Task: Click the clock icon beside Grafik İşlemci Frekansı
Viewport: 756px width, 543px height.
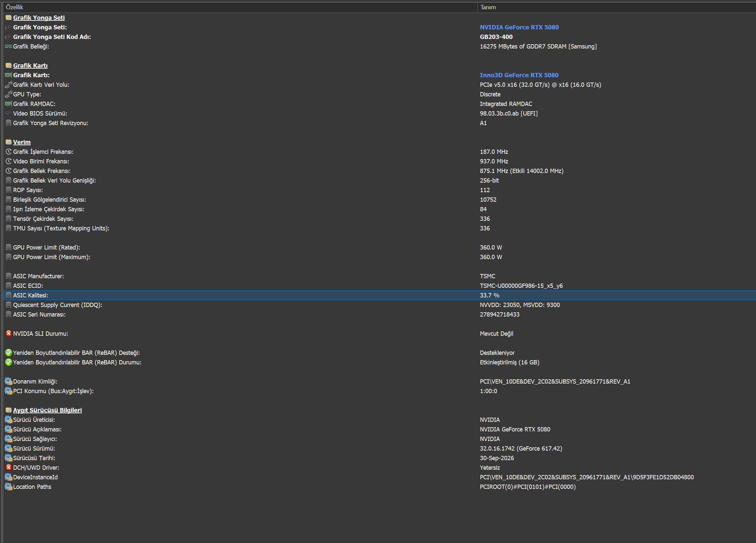Action: click(9, 152)
